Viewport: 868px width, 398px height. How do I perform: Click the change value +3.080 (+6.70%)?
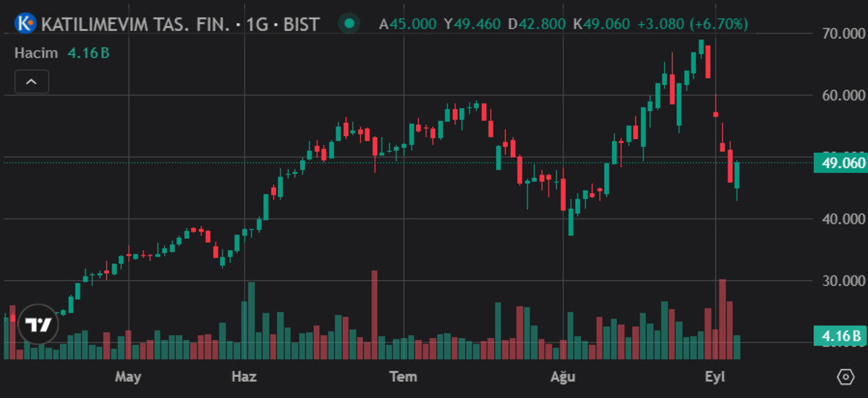point(692,24)
